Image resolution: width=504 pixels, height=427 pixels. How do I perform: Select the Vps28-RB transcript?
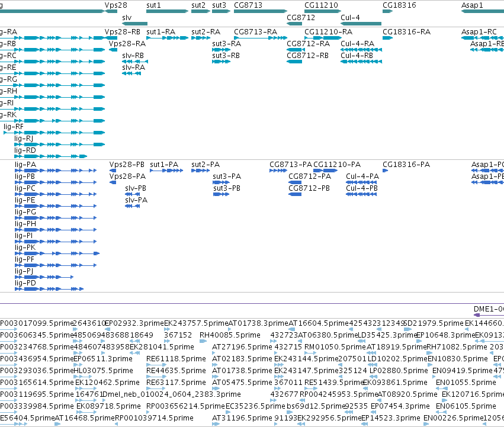point(111,38)
